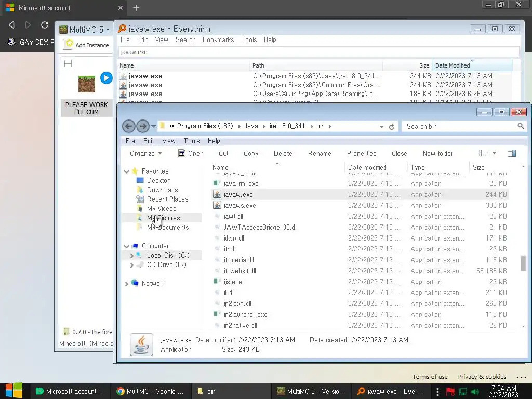This screenshot has height=399, width=532.
Task: Expand the CD Drive (E:) node
Action: [131, 265]
